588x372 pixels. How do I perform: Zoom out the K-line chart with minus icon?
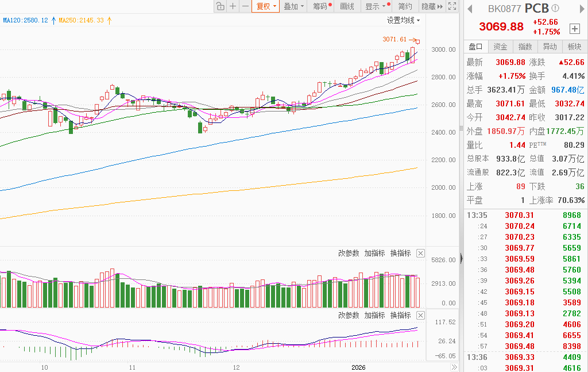coord(245,6)
